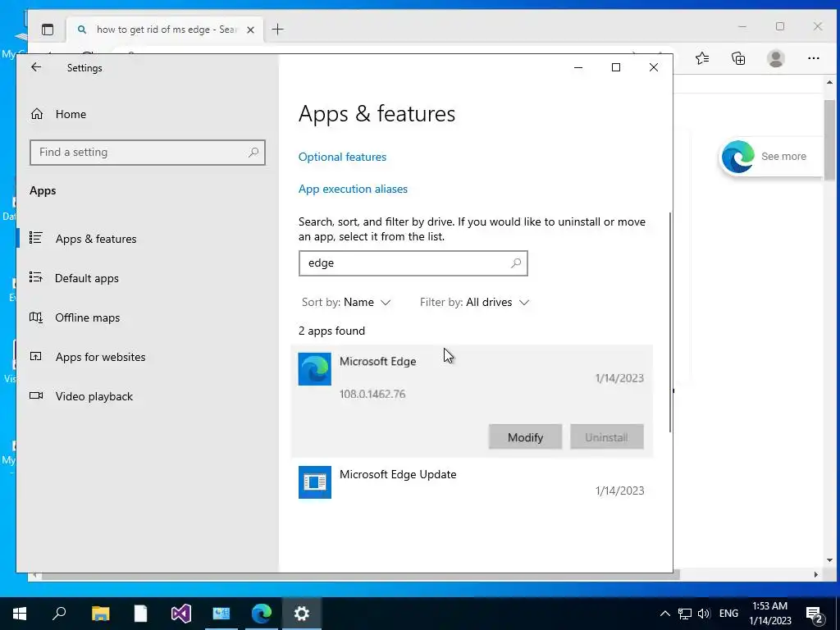This screenshot has height=630, width=840.
Task: Open Video playback settings page
Action: 148,396
